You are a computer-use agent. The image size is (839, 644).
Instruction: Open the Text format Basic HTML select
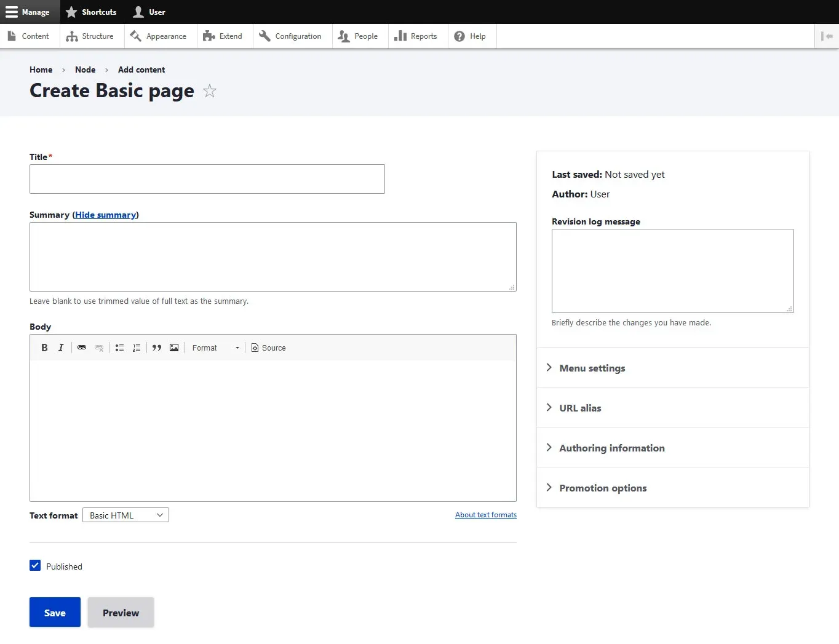pos(125,515)
